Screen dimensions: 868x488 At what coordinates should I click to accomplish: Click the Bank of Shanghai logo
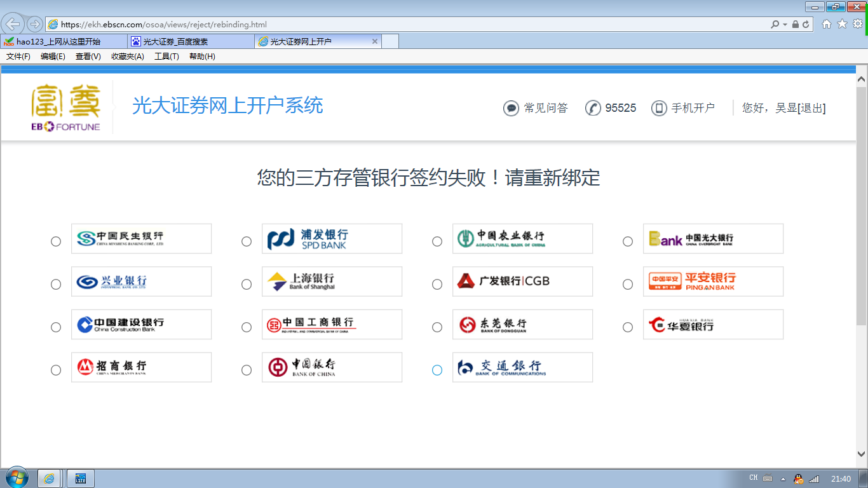(x=332, y=281)
